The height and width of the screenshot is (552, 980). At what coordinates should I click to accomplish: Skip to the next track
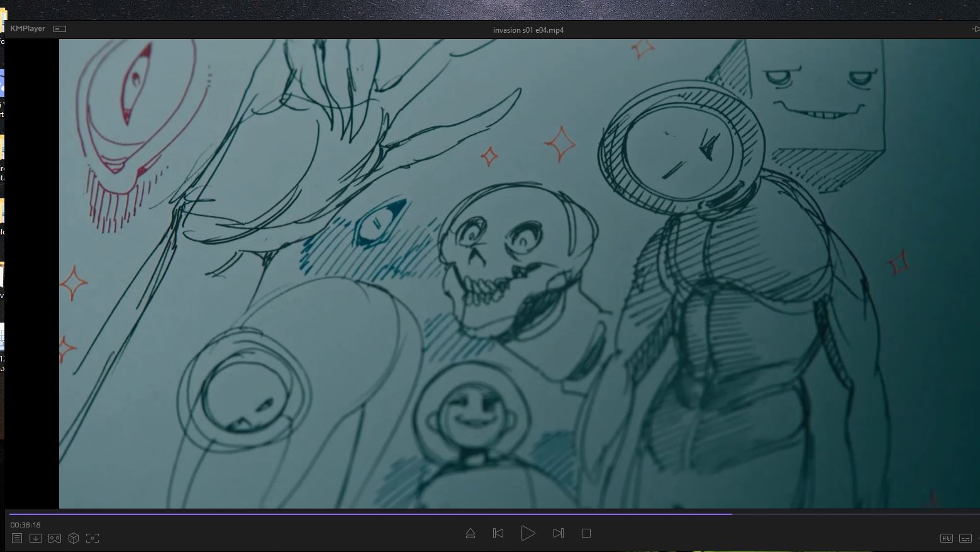click(x=558, y=533)
